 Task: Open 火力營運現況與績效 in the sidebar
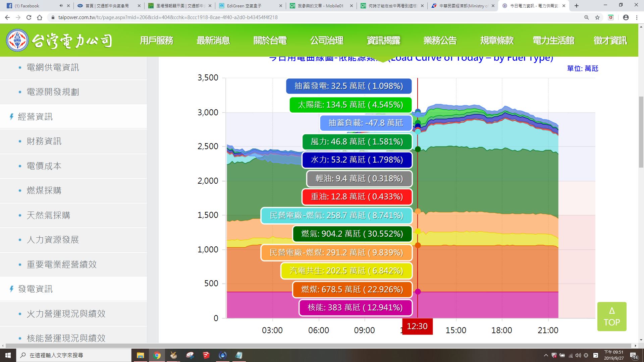coord(73,314)
